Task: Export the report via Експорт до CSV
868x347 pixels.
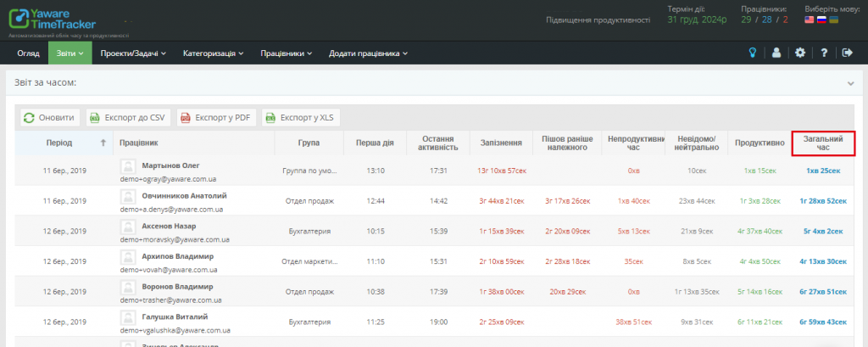Action: [128, 118]
